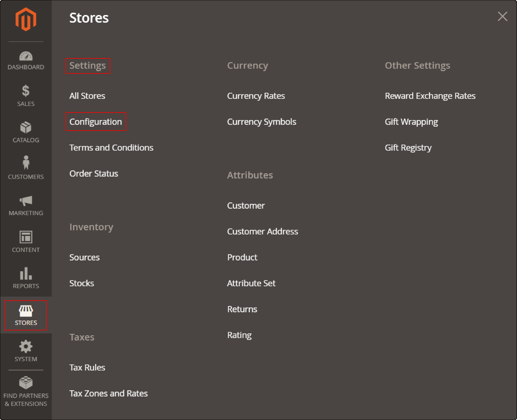This screenshot has width=517, height=420.
Task: Open the Reports bar chart icon
Action: 26,273
